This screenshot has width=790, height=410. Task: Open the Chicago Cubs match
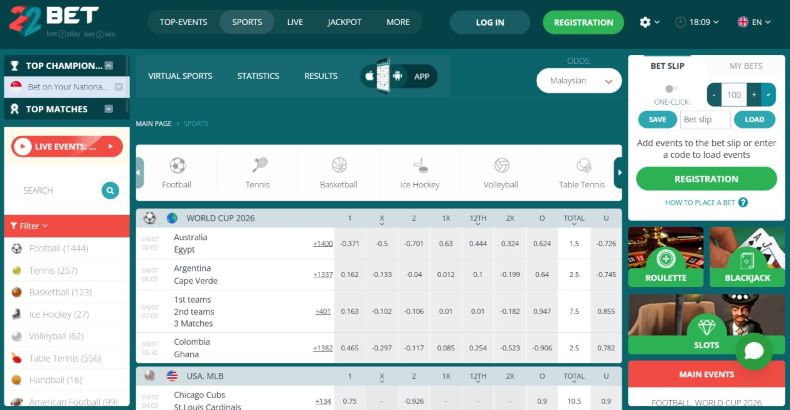[208, 400]
